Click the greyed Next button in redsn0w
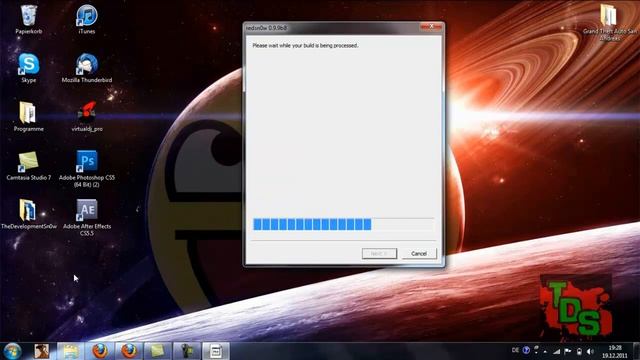640x360 pixels. (x=379, y=253)
